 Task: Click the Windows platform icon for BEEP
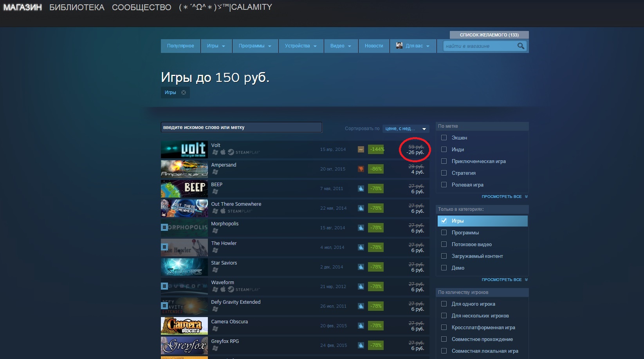(x=215, y=191)
